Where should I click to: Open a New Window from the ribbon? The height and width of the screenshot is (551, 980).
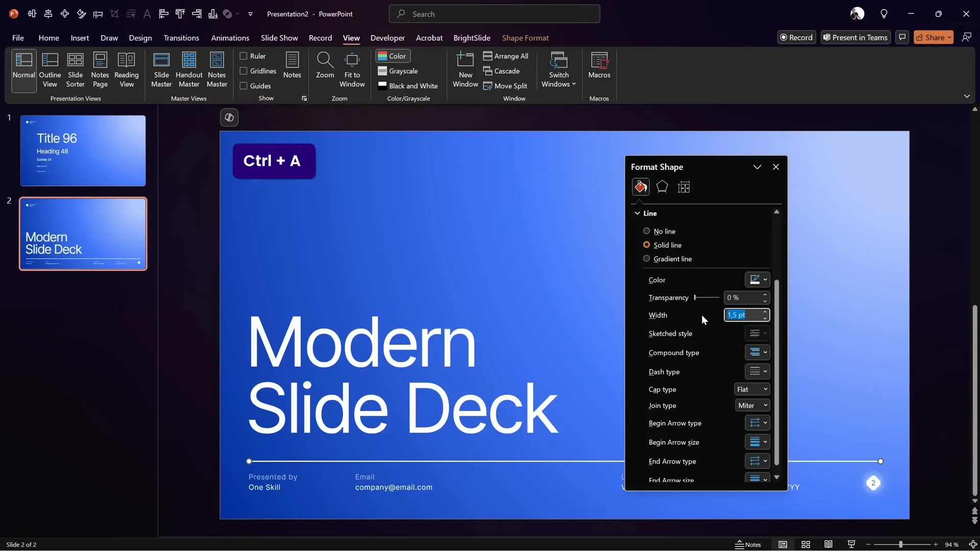(464, 70)
